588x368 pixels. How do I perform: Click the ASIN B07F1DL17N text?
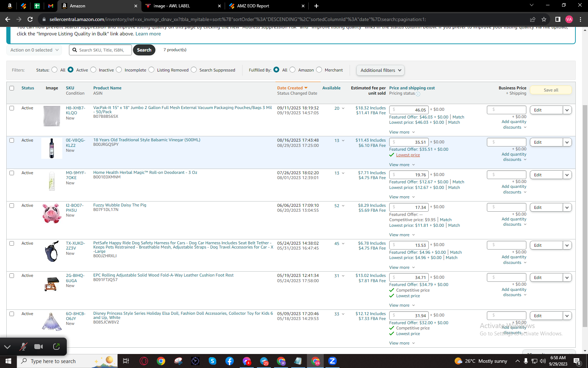[106, 210]
